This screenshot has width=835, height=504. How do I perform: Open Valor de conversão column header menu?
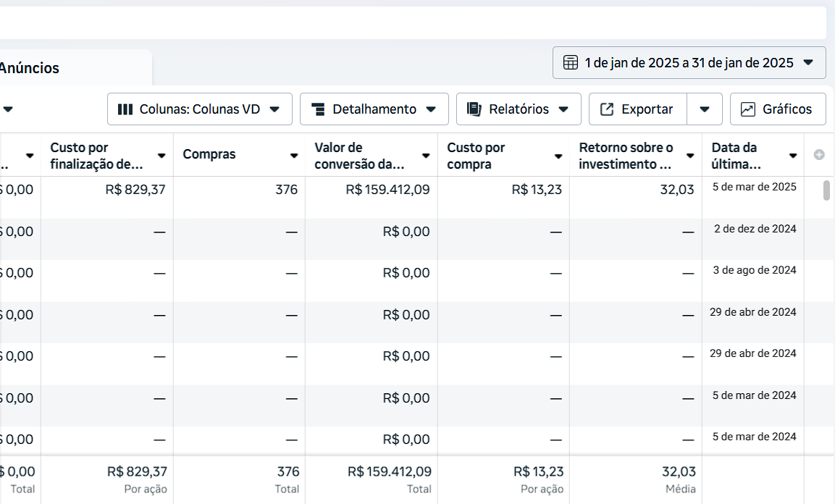coord(427,156)
